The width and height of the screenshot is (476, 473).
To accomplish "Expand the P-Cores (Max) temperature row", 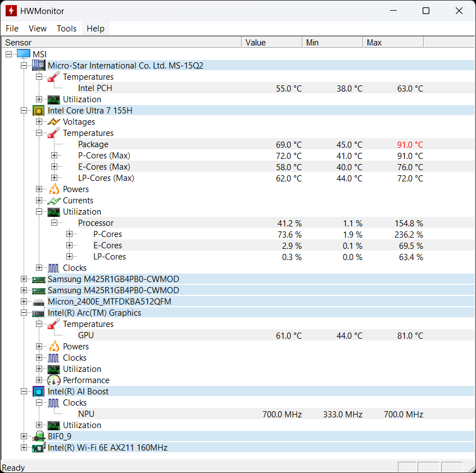I will (x=54, y=156).
